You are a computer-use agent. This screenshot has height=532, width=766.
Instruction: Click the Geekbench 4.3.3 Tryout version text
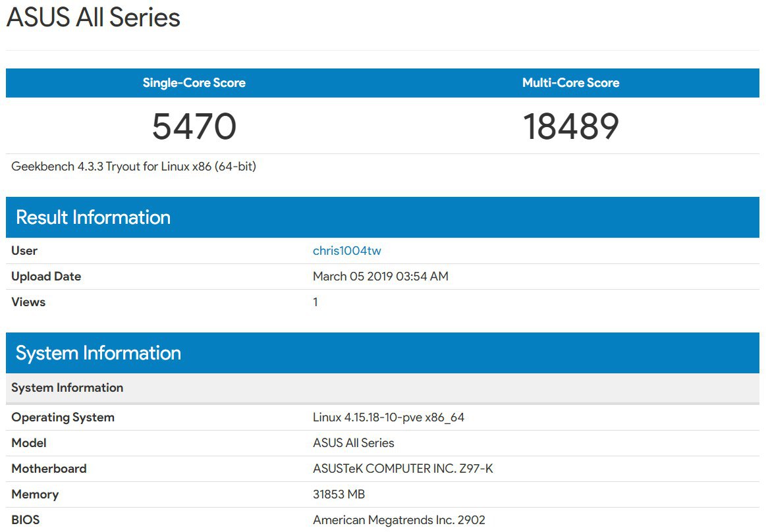click(134, 167)
